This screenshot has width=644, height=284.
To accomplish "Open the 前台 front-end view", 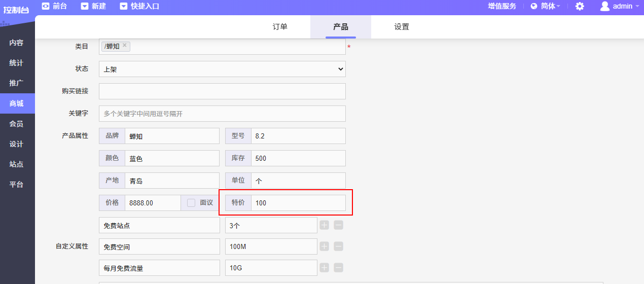I will [x=54, y=6].
